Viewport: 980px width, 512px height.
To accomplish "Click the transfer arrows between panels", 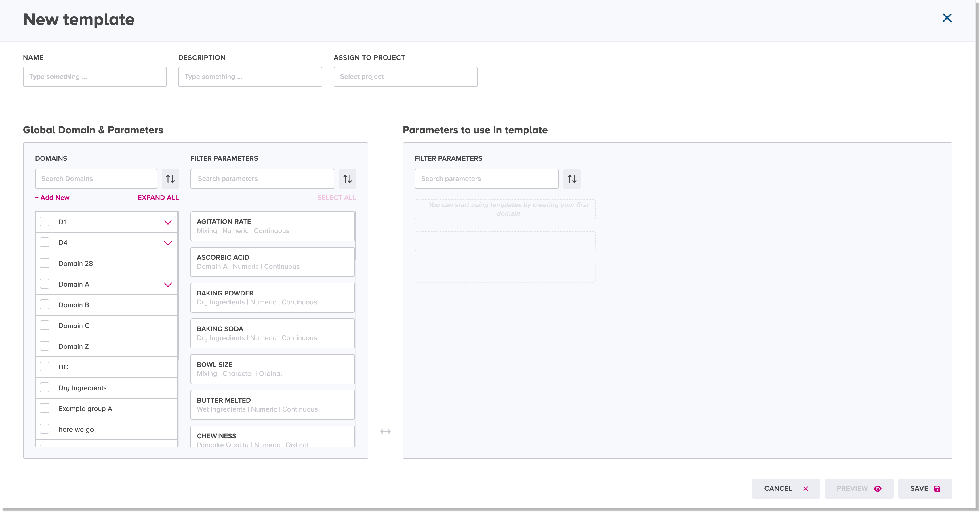I will 385,431.
